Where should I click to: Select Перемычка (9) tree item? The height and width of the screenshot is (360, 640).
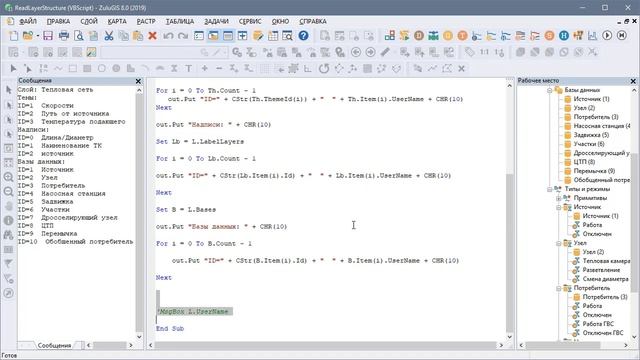click(x=594, y=171)
